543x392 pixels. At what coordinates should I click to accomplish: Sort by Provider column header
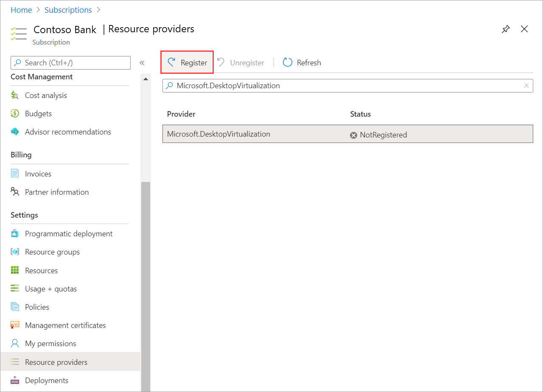click(x=181, y=114)
